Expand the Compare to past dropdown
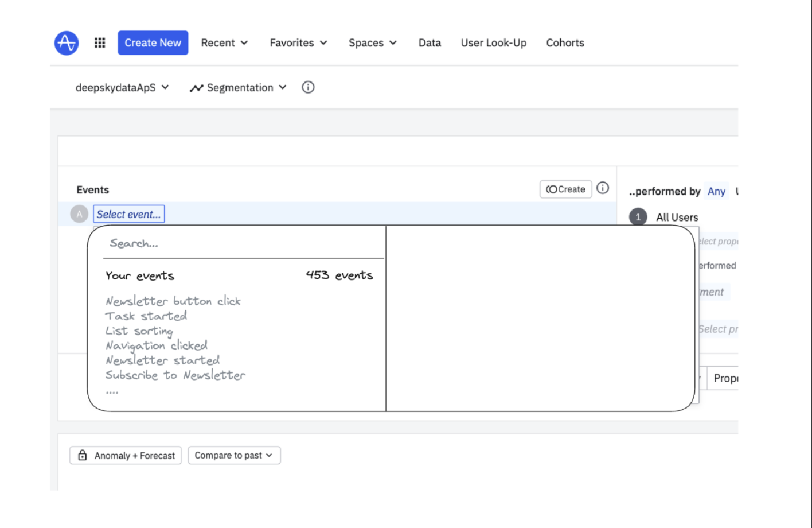 point(234,455)
